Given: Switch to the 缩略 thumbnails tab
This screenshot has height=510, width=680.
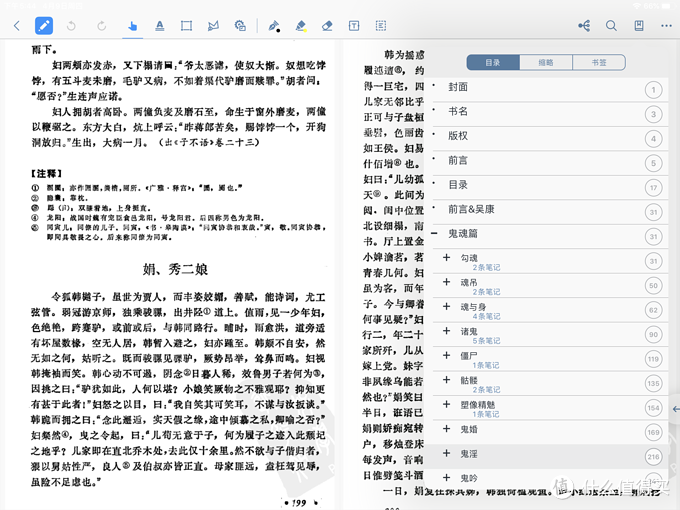Looking at the screenshot, I should pyautogui.click(x=546, y=62).
